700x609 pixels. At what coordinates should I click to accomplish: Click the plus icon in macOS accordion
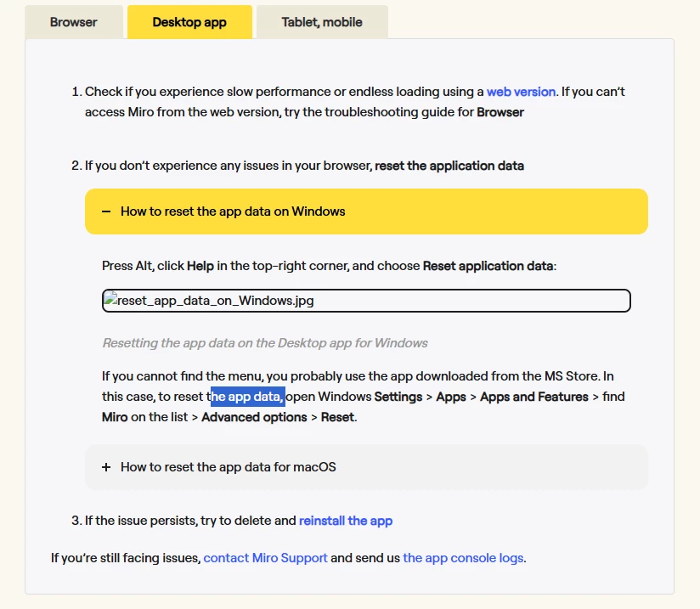[106, 467]
